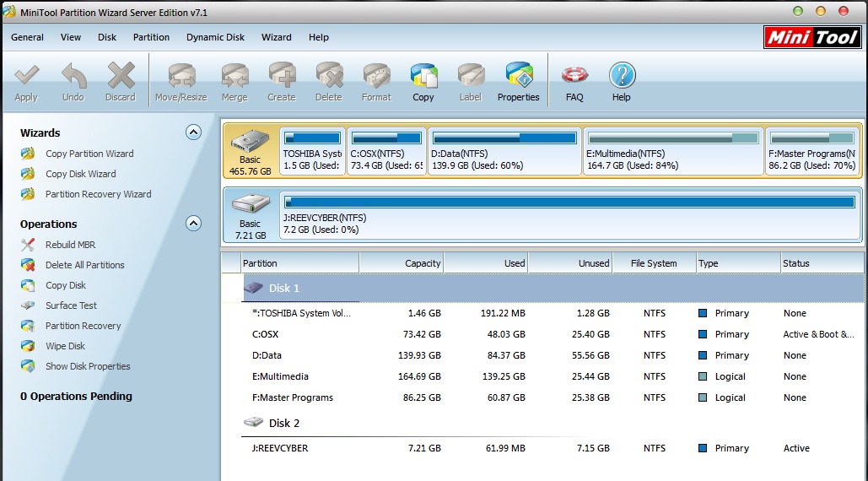Sort by the Partition column header

coord(300,263)
